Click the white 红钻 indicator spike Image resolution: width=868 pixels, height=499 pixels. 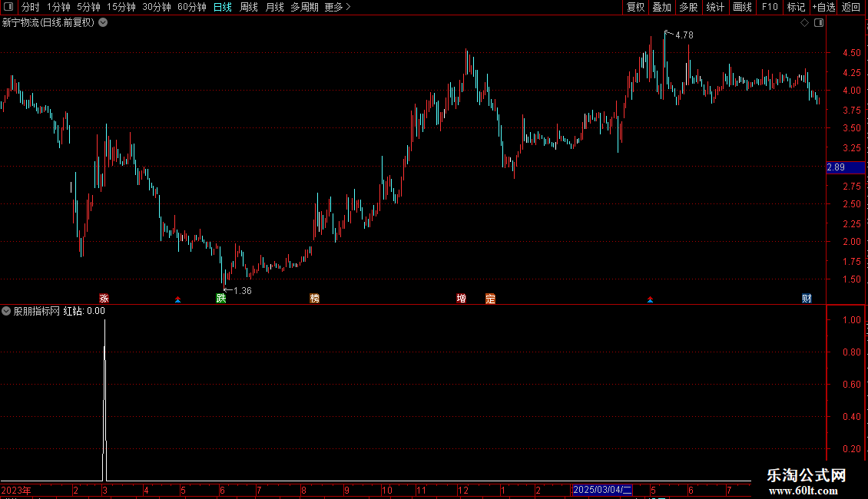(104, 399)
